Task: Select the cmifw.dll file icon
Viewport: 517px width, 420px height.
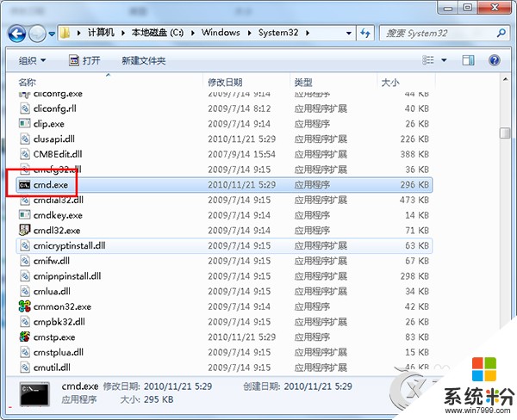Action: point(25,261)
